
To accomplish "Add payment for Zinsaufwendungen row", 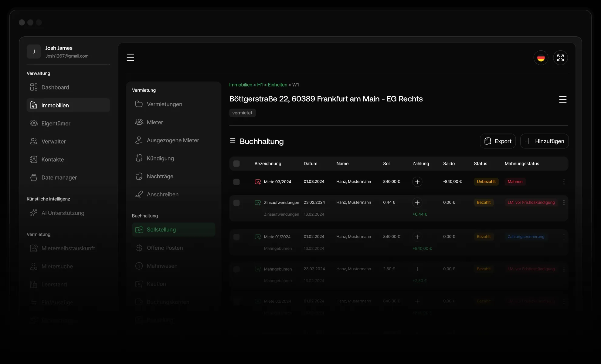I will (x=417, y=202).
